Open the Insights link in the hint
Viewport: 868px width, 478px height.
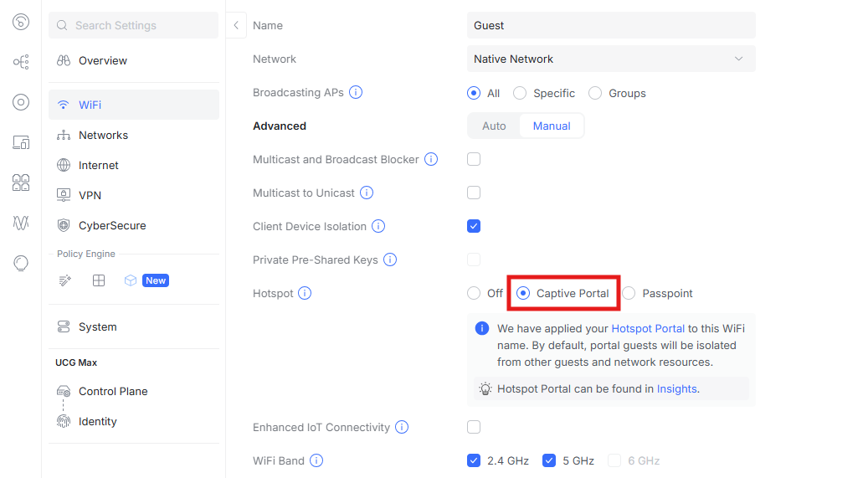click(x=676, y=388)
